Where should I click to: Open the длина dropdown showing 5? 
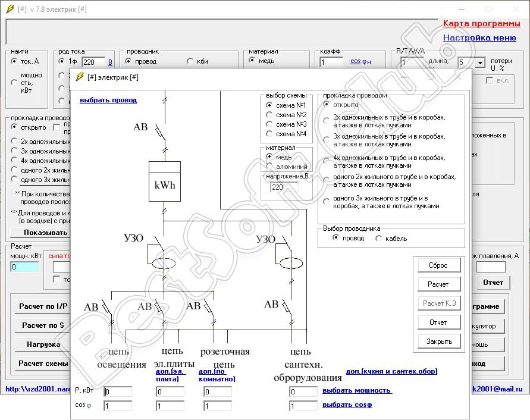[480, 63]
